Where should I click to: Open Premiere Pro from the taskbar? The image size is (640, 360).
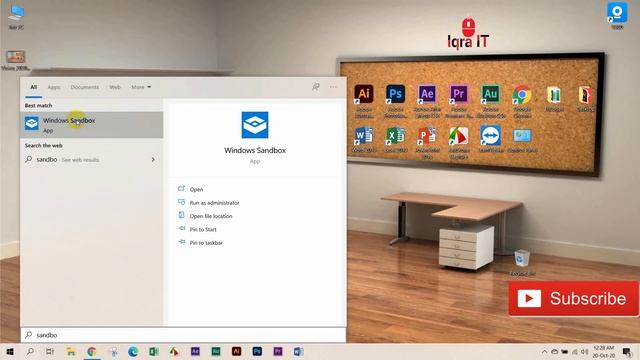click(278, 351)
